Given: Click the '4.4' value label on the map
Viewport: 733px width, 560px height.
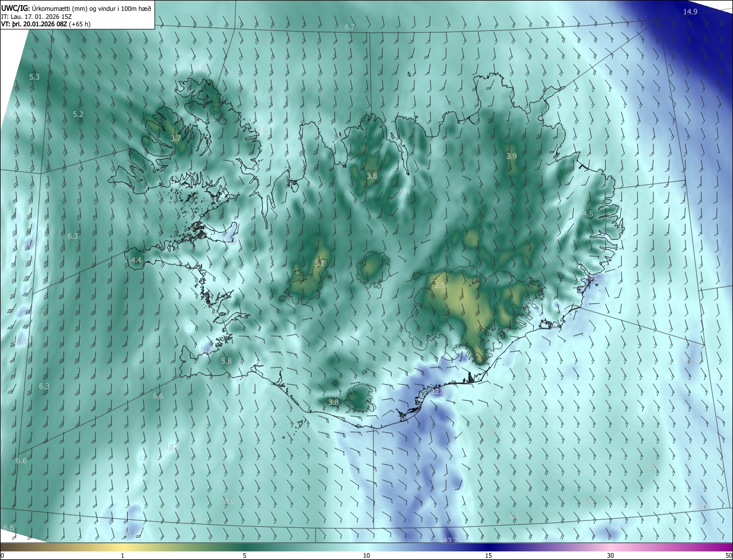Looking at the screenshot, I should [x=136, y=260].
